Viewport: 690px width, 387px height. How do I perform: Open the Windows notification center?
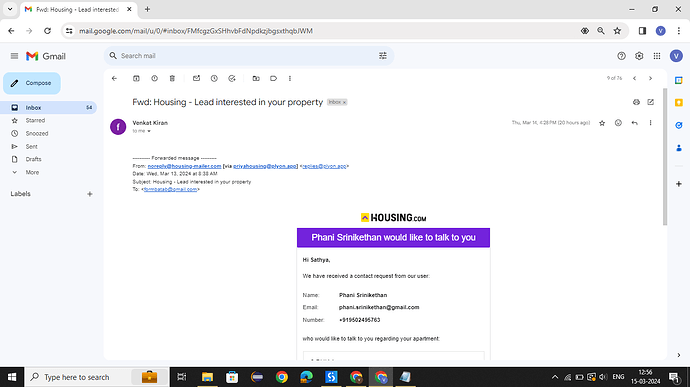click(674, 377)
